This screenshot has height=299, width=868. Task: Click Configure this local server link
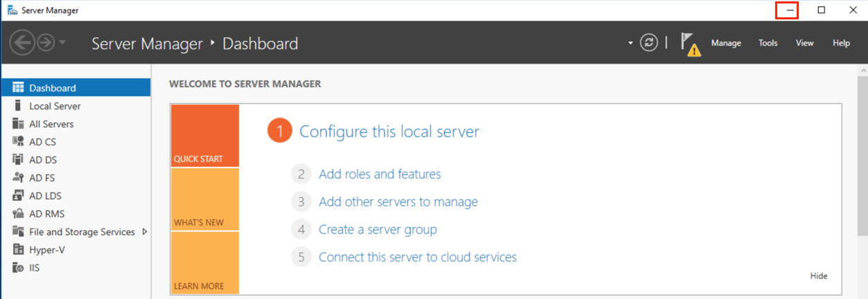[x=389, y=132]
